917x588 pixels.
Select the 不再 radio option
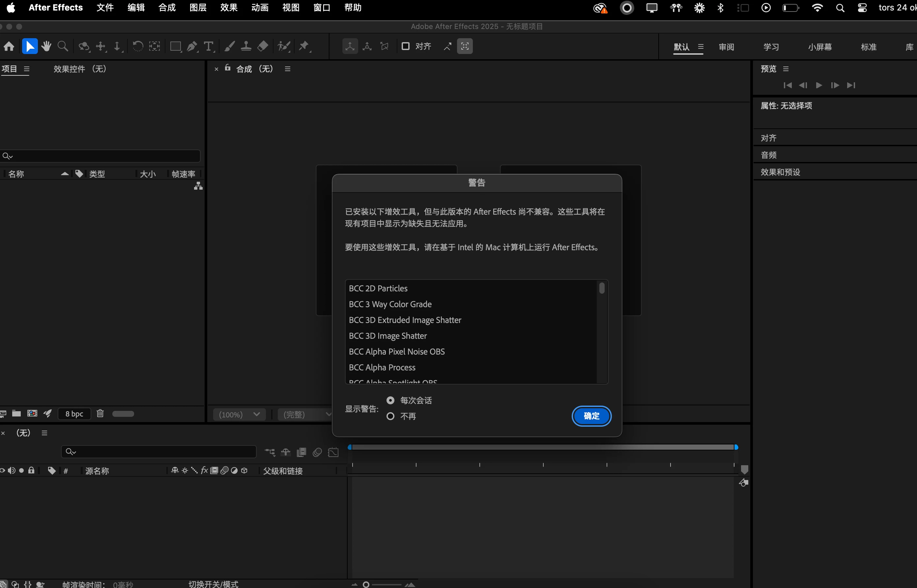(390, 416)
